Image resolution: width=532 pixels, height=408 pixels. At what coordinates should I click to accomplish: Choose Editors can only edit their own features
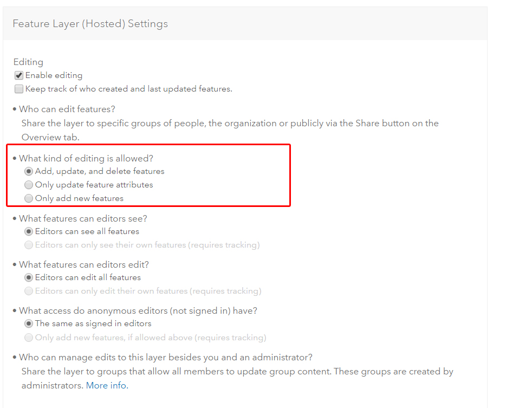coord(29,291)
